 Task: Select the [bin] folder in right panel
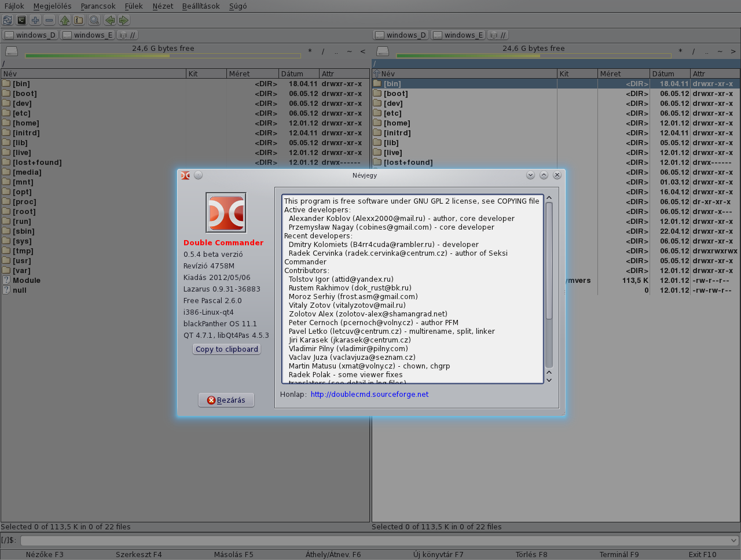click(x=556, y=83)
